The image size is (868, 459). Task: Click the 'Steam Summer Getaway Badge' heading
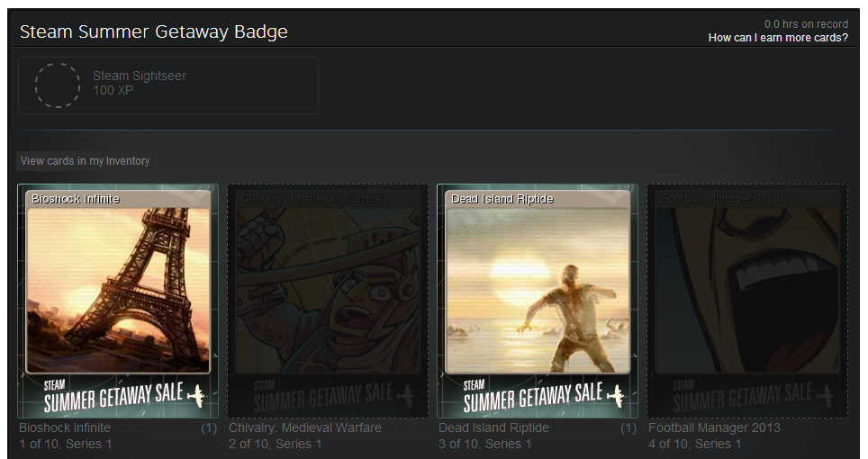click(154, 31)
